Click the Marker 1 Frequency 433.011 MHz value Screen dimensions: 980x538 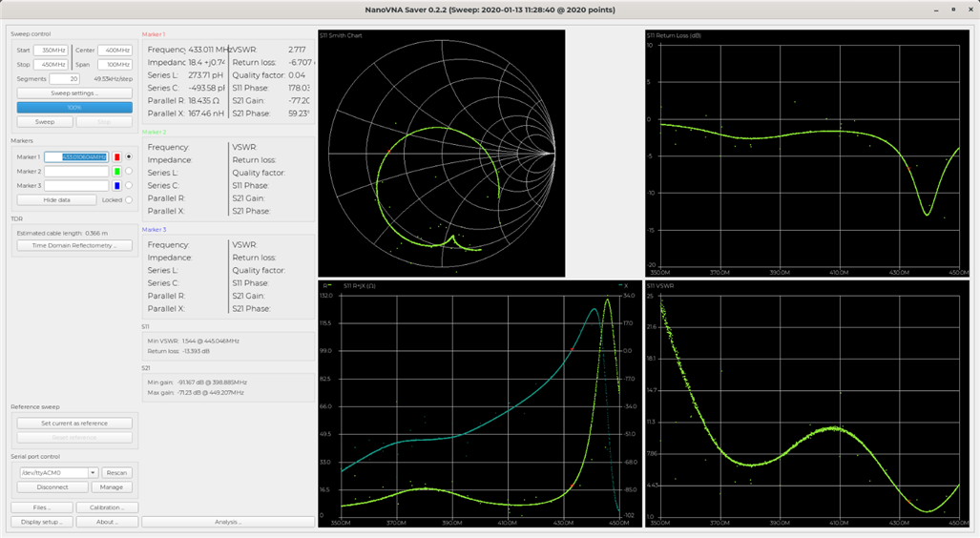(211, 50)
